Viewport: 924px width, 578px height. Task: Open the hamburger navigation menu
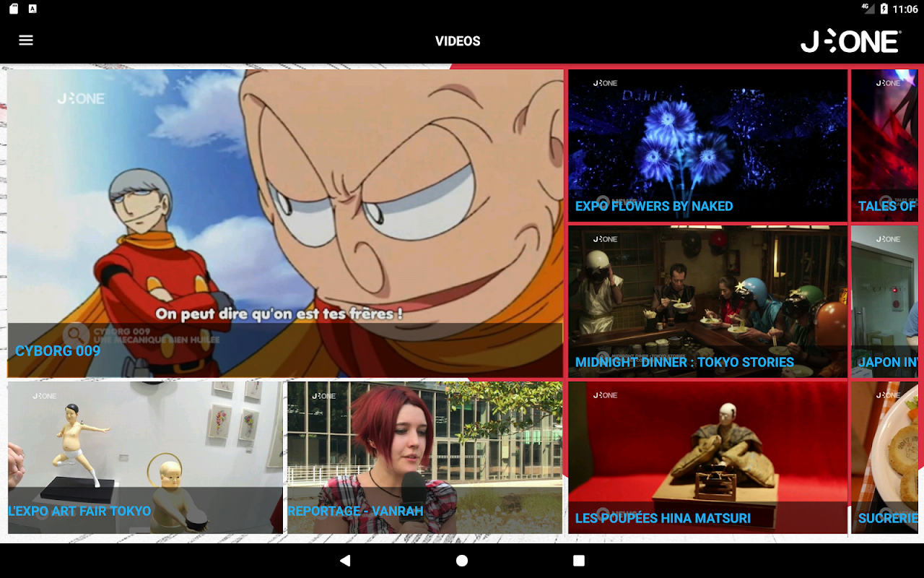[x=26, y=40]
